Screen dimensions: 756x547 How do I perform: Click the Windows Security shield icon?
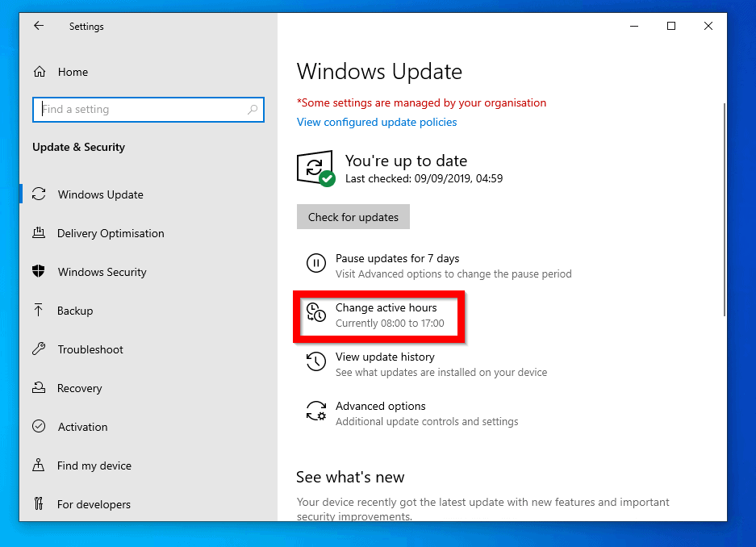(39, 272)
